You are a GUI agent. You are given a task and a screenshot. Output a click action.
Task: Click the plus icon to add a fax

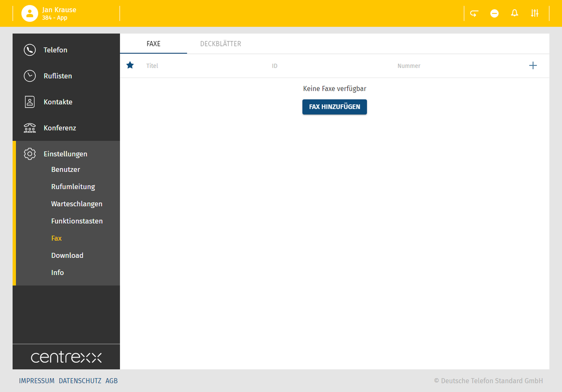pyautogui.click(x=533, y=65)
